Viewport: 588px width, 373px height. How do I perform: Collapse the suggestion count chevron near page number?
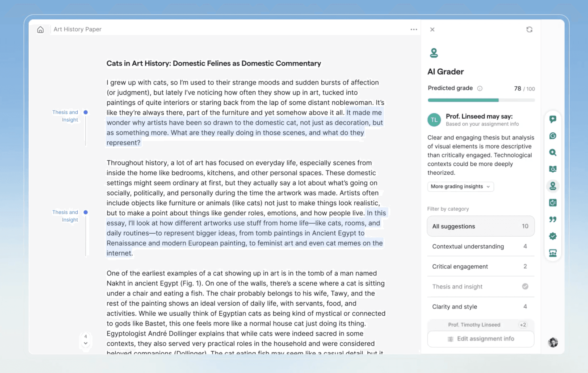point(86,343)
